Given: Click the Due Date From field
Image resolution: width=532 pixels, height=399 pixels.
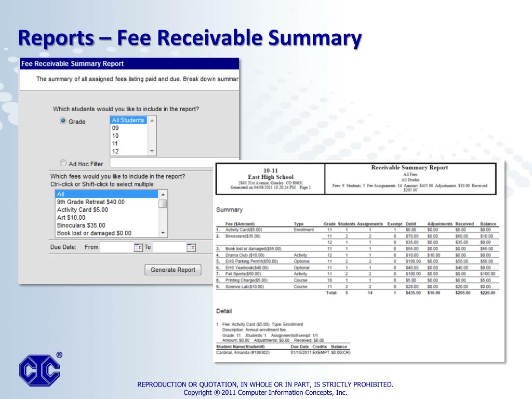Looking at the screenshot, I should pyautogui.click(x=117, y=247).
